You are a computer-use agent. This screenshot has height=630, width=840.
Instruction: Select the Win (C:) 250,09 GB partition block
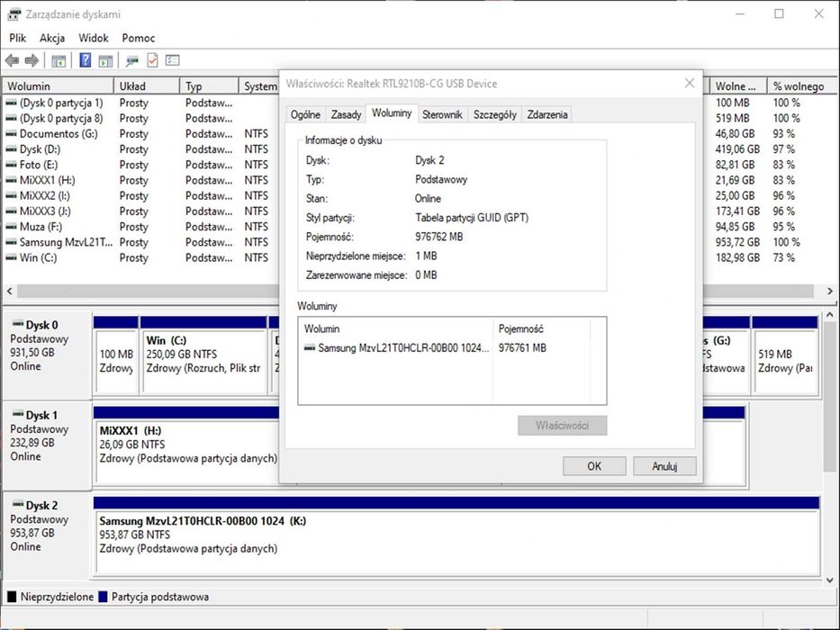pyautogui.click(x=203, y=355)
